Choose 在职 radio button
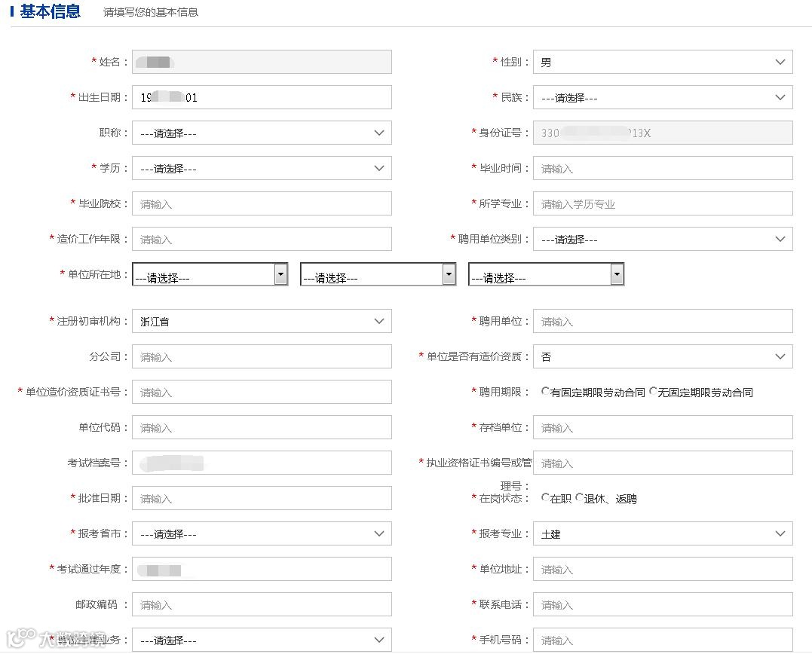This screenshot has height=654, width=812. [x=545, y=497]
